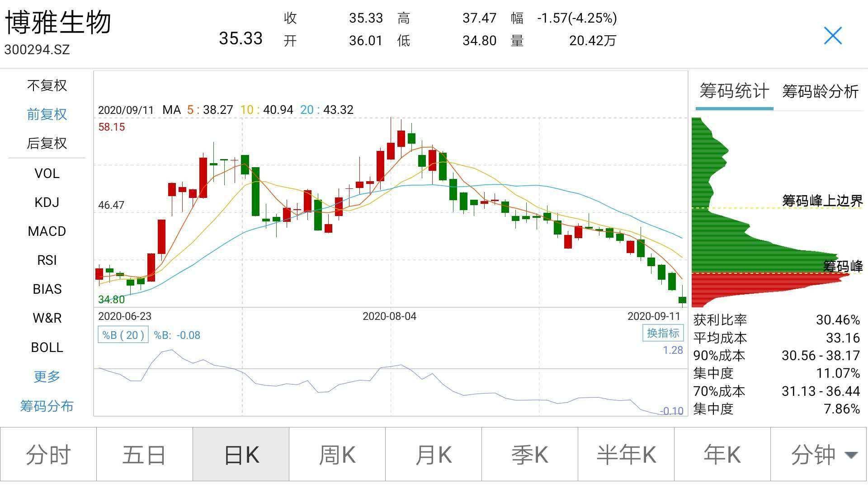Click MA 20 value 43.32
Viewport: 868px width, 488px height.
point(338,110)
